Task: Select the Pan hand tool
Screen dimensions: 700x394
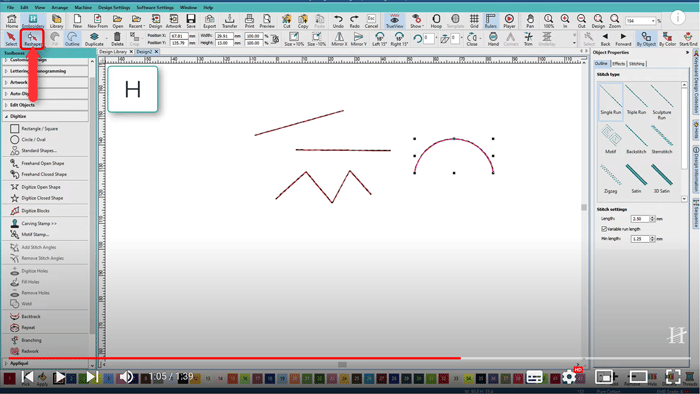Action: (x=530, y=21)
